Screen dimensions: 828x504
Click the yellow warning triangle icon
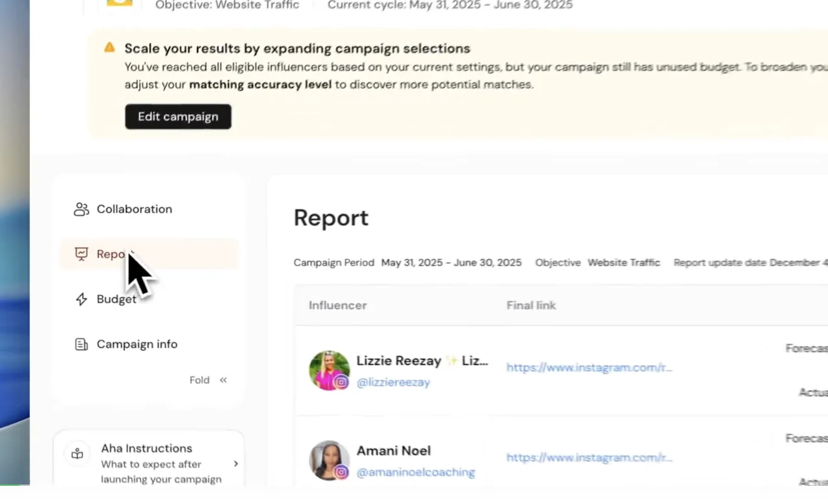pyautogui.click(x=110, y=47)
